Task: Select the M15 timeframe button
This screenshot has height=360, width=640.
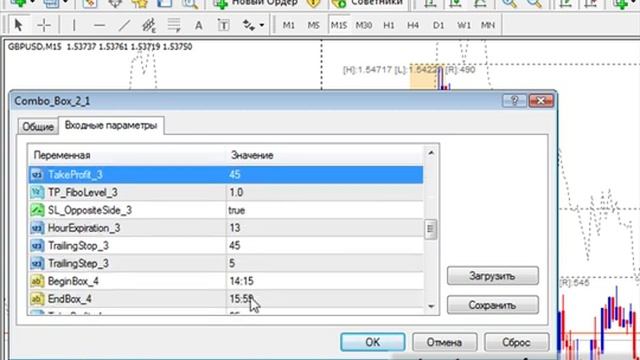Action: 338,25
